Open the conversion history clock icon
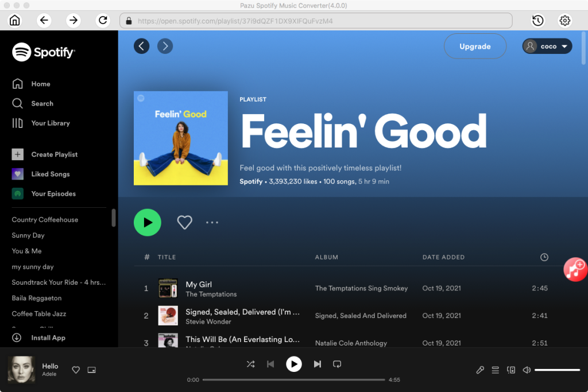The width and height of the screenshot is (588, 392). (537, 21)
